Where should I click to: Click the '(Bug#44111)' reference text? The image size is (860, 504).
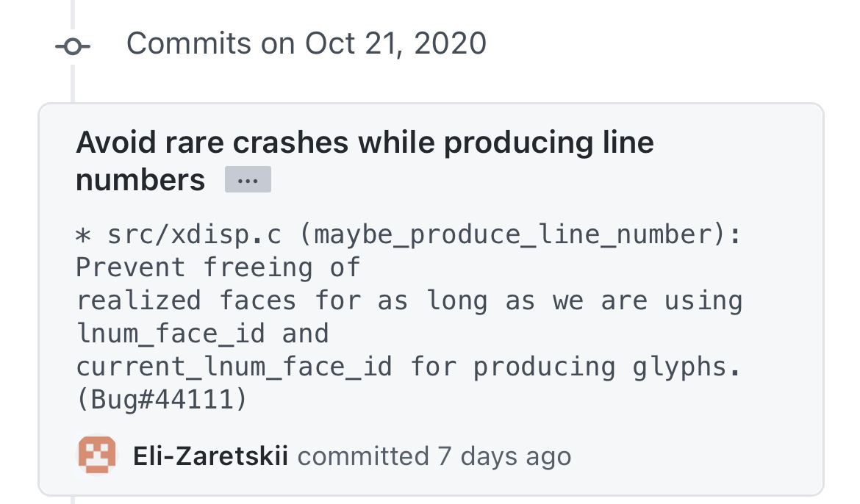[x=162, y=399]
